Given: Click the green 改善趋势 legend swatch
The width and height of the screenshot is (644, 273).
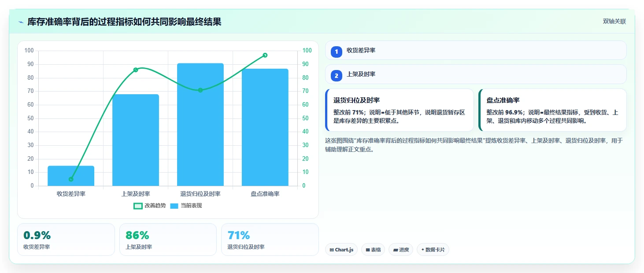Looking at the screenshot, I should (x=138, y=206).
